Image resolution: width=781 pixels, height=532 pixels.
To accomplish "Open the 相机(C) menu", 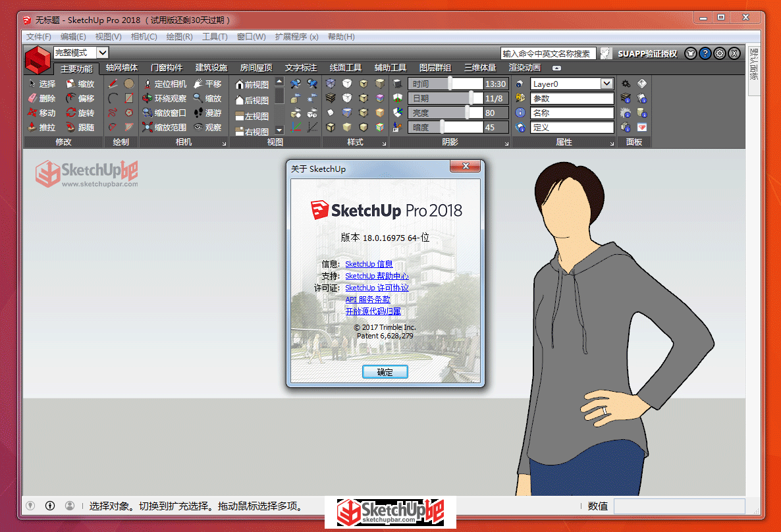I will click(x=144, y=36).
